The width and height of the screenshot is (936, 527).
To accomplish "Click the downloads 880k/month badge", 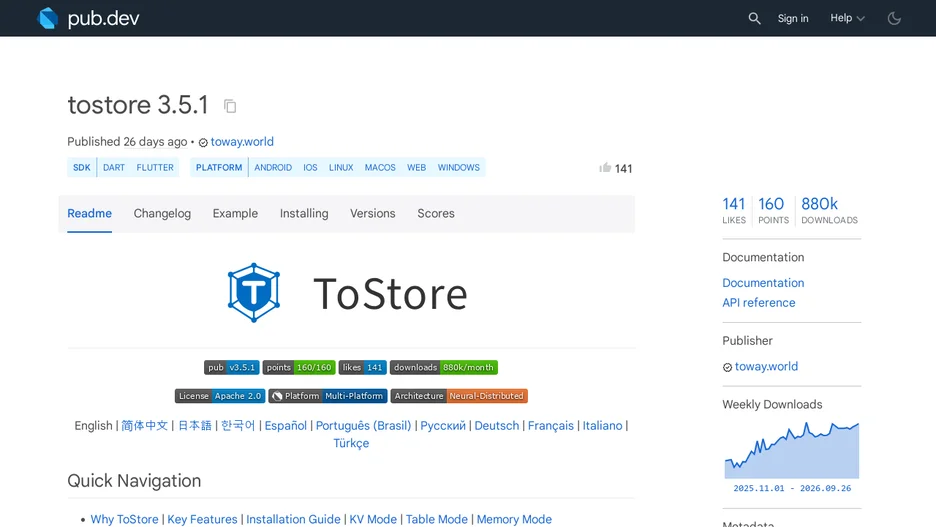I will (444, 368).
